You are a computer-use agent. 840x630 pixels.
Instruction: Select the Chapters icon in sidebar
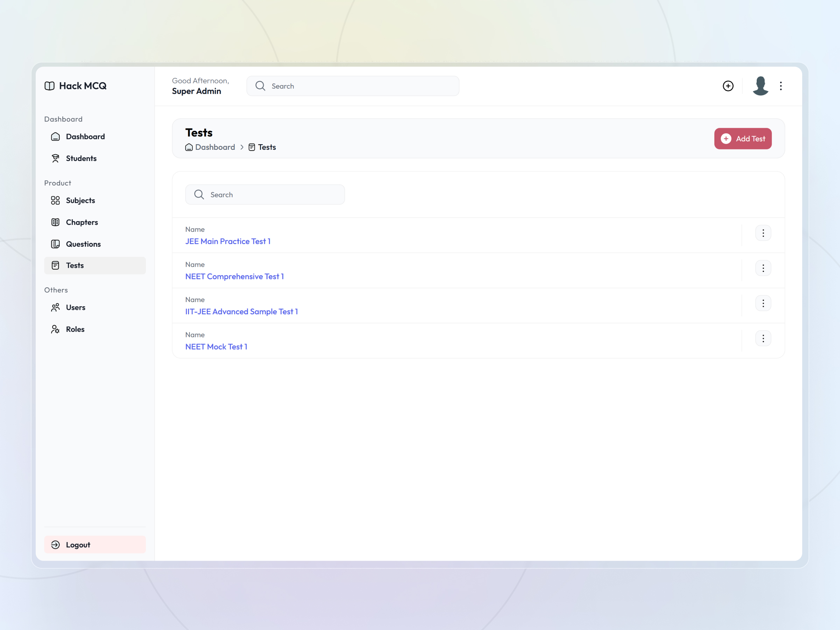tap(55, 222)
